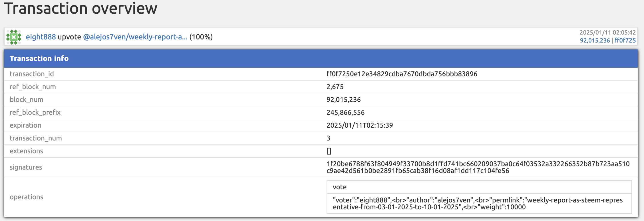
Task: Click the vote operation title
Action: point(339,187)
